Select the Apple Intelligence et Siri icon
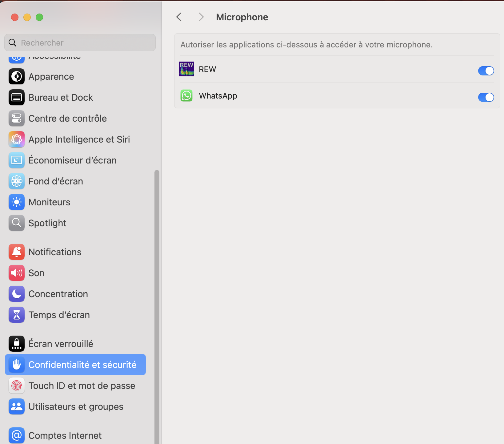The height and width of the screenshot is (444, 504). pos(17,139)
